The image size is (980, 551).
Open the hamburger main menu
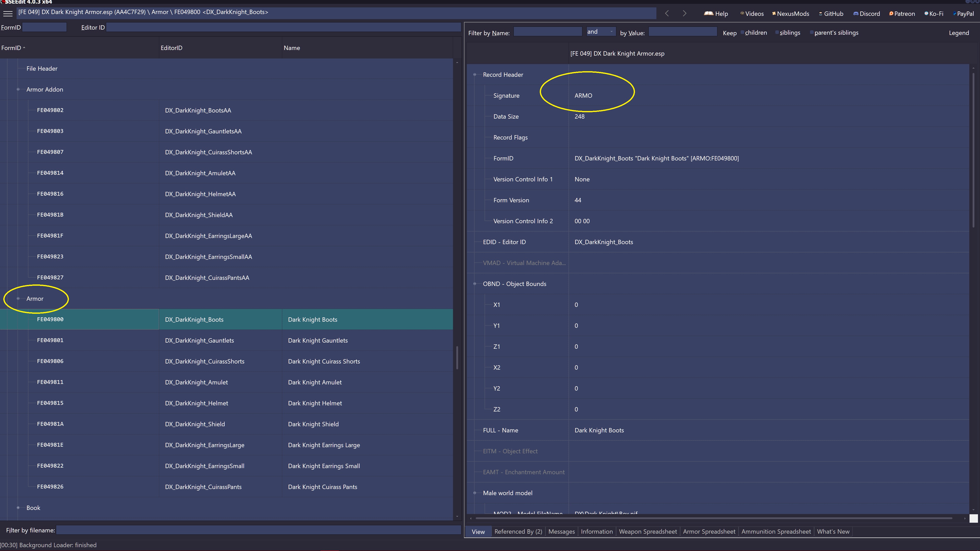pos(8,13)
